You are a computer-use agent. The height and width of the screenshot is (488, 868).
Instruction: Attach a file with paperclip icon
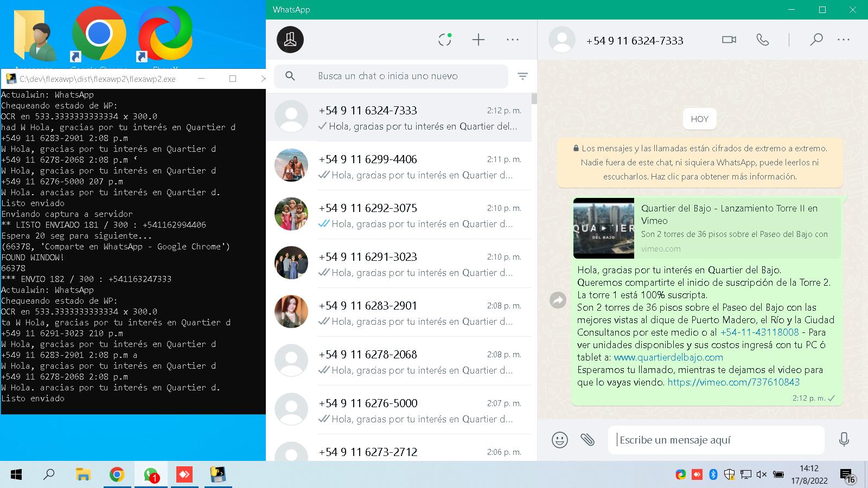[x=588, y=439]
